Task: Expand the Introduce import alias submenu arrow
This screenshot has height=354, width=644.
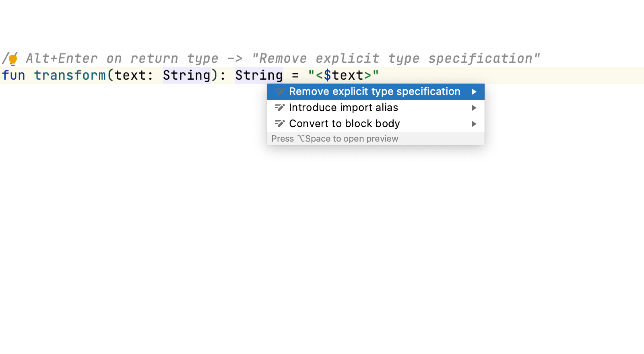Action: [474, 108]
